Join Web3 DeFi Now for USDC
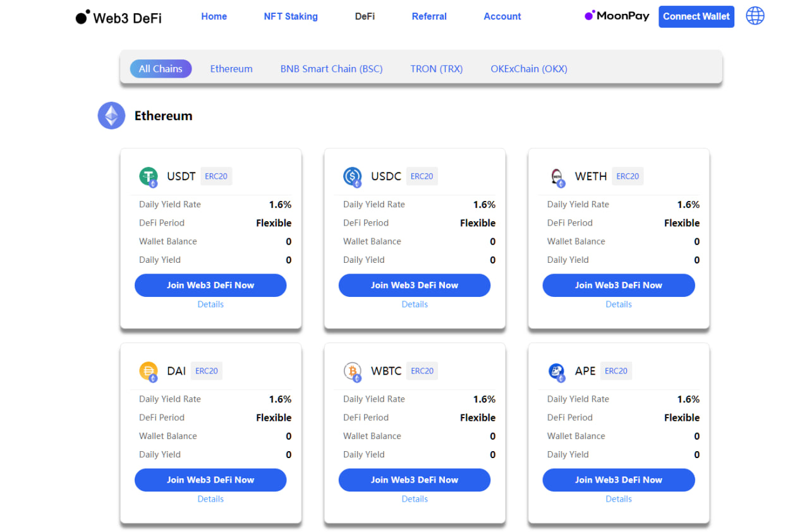This screenshot has width=809, height=532. click(415, 285)
